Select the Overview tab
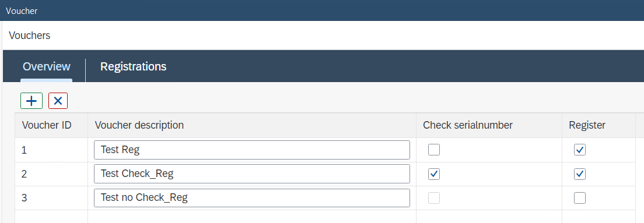 point(47,66)
